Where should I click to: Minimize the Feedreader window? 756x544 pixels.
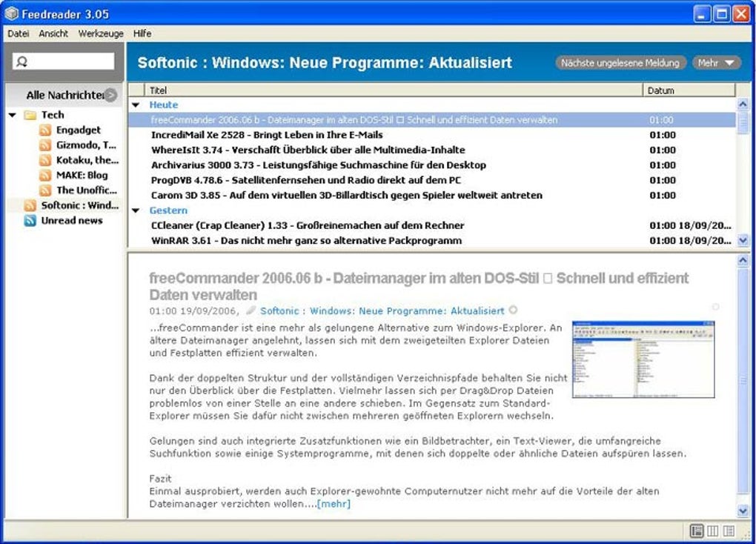click(702, 14)
